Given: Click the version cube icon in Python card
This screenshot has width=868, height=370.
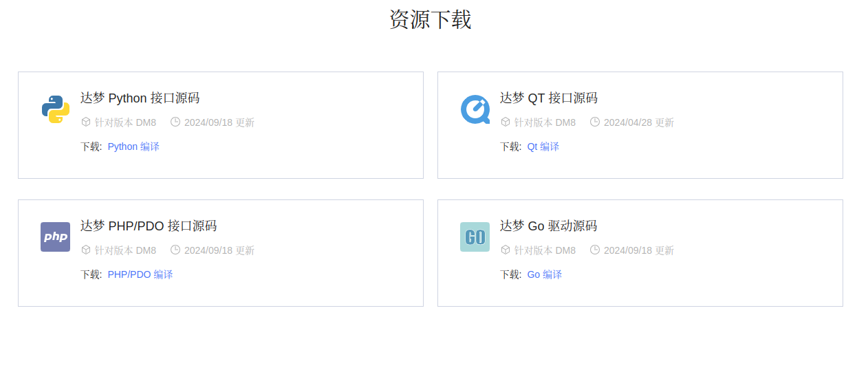Looking at the screenshot, I should (x=86, y=122).
